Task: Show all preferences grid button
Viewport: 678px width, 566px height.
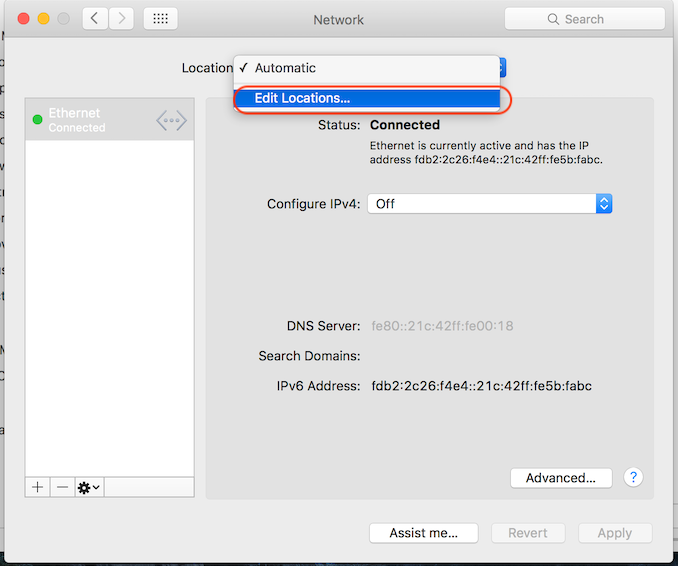Action: point(160,19)
